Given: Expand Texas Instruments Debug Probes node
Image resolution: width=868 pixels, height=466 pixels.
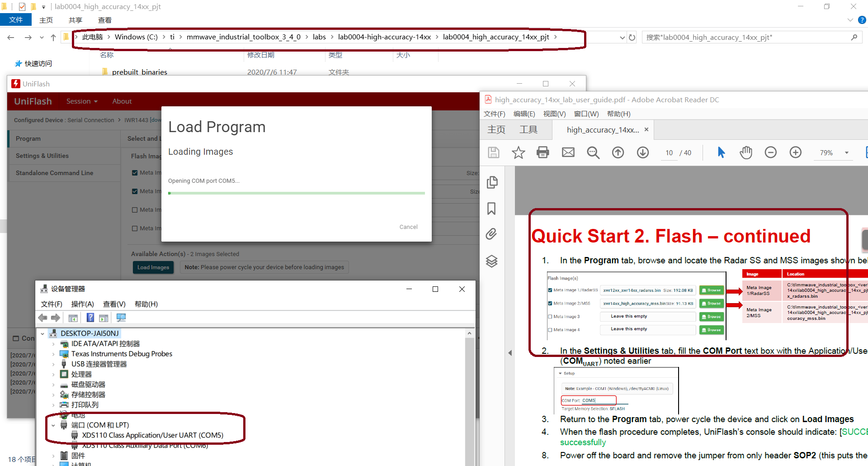Looking at the screenshot, I should point(53,354).
